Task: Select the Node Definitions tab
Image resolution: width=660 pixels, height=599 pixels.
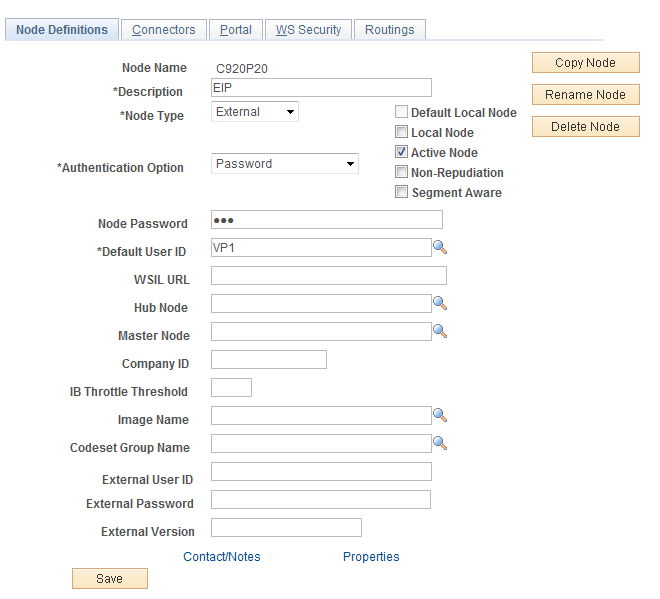Action: 62,29
